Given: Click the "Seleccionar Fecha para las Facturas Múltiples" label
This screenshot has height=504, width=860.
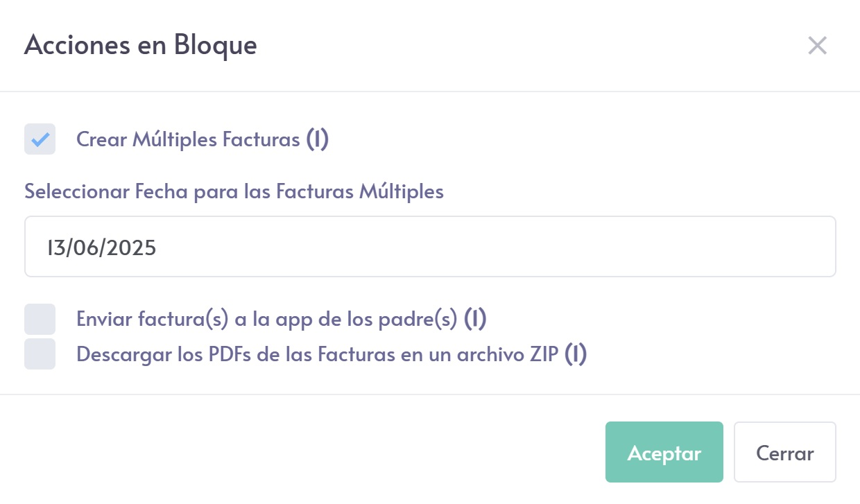Looking at the screenshot, I should pos(234,191).
